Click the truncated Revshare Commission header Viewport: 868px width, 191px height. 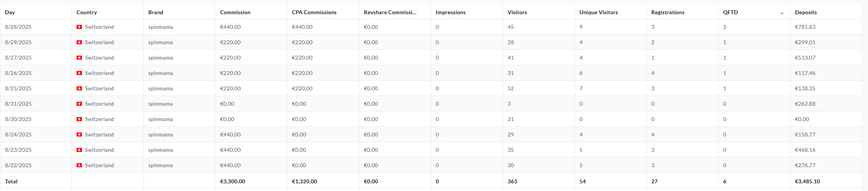coord(390,12)
